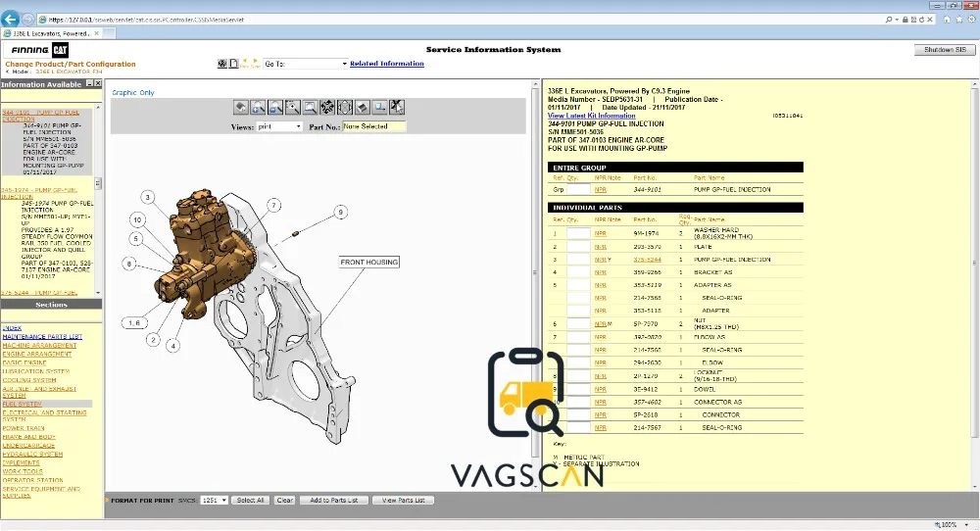Screen dimensions: 980x531
Task: Close the Information Available panel
Action: click(x=97, y=83)
